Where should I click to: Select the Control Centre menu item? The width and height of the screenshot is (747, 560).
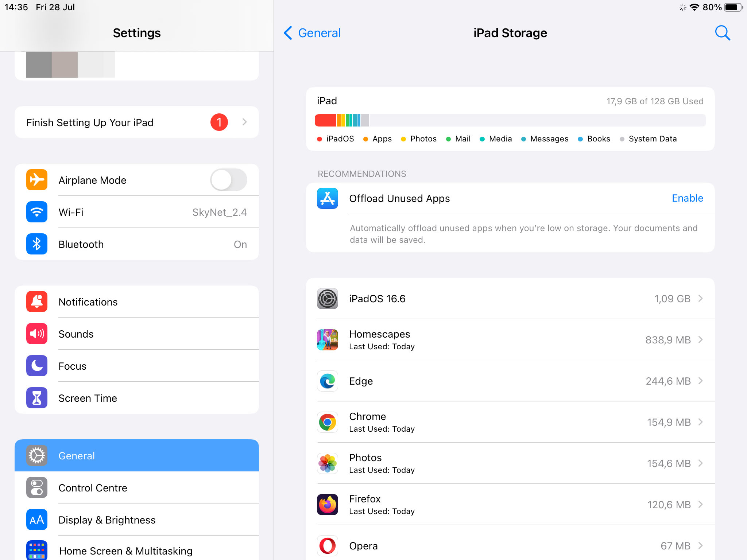click(137, 487)
